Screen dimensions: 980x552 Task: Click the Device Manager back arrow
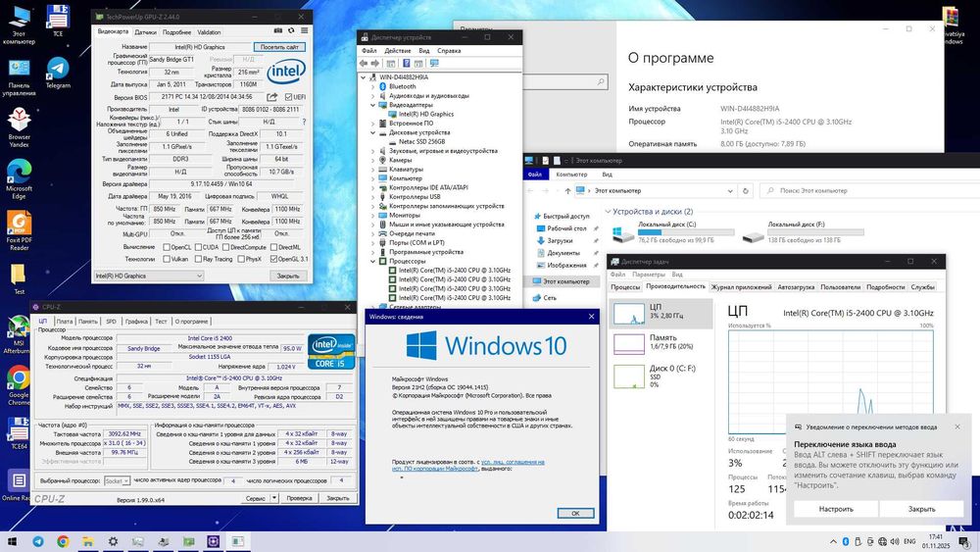364,63
